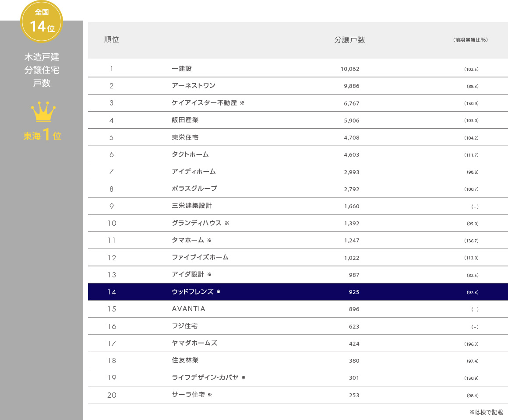Click value 2,993
The image size is (508, 420).
[x=352, y=172]
